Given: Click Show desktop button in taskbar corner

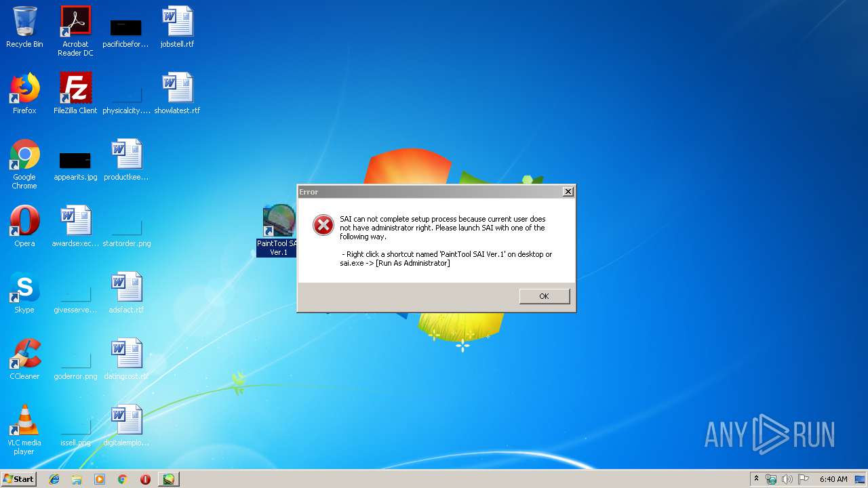Looking at the screenshot, I should (861, 479).
